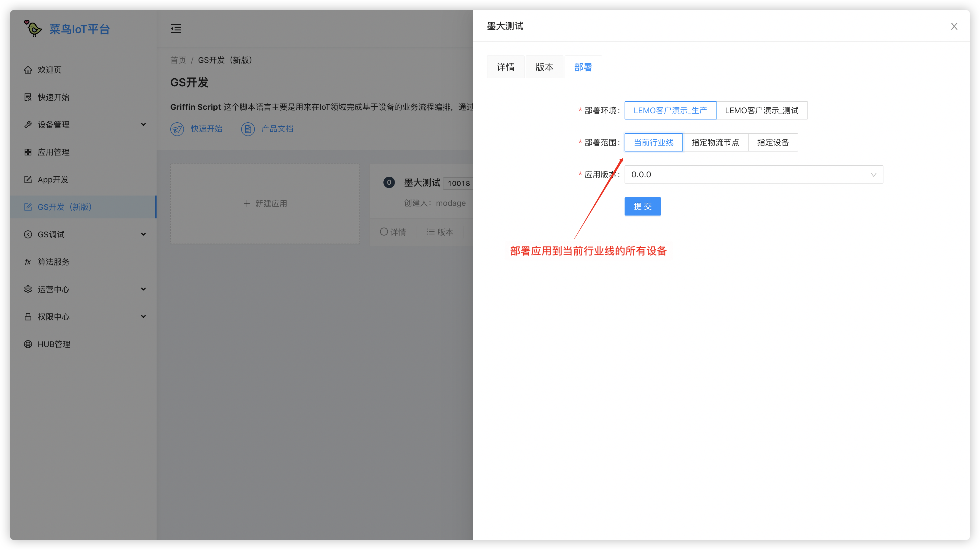The image size is (980, 550).
Task: Expand the 设备管理 submenu chevron
Action: coord(143,124)
